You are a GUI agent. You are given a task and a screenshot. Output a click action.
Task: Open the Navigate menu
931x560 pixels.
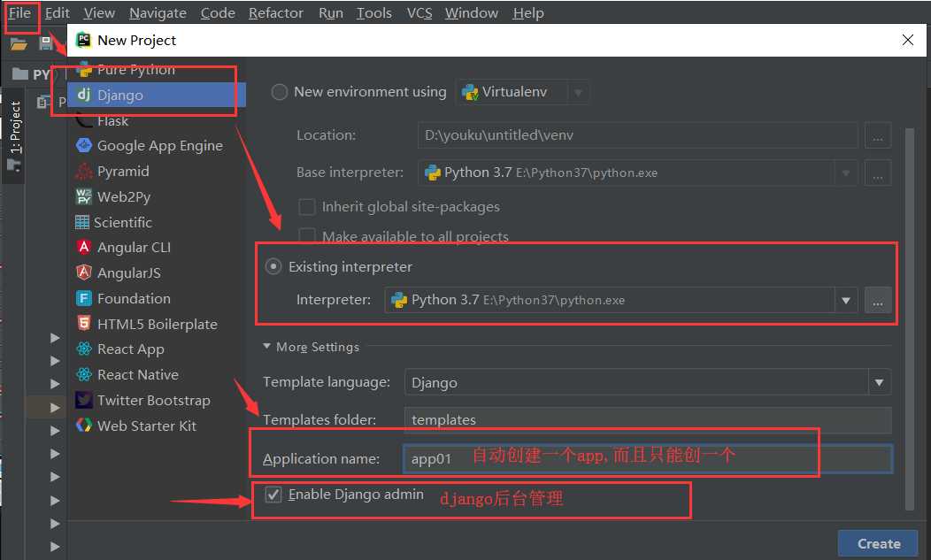click(x=158, y=12)
